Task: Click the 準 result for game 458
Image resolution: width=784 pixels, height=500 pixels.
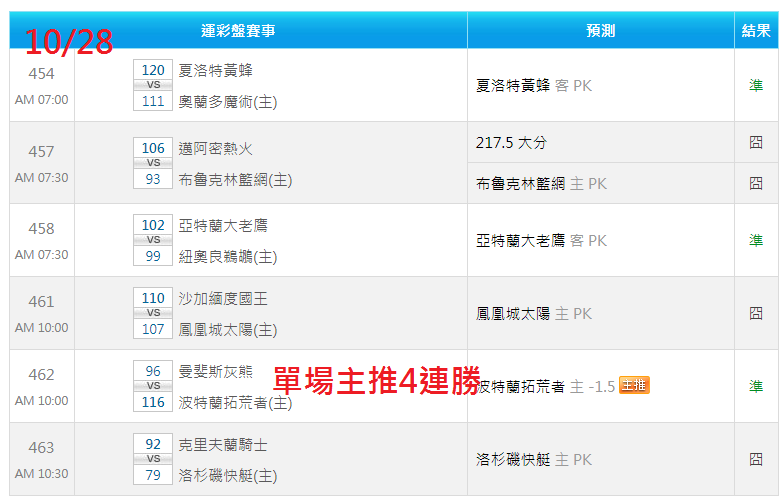Action: point(756,240)
